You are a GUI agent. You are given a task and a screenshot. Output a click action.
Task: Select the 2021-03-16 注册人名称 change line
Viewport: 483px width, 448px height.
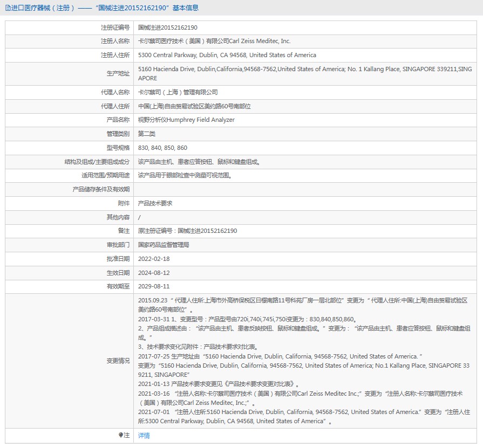pyautogui.click(x=301, y=398)
